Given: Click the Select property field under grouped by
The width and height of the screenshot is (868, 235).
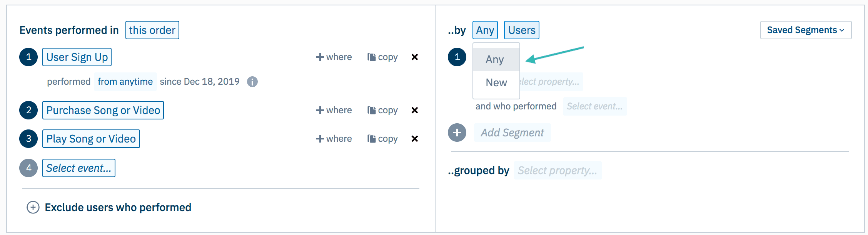Looking at the screenshot, I should tap(557, 170).
